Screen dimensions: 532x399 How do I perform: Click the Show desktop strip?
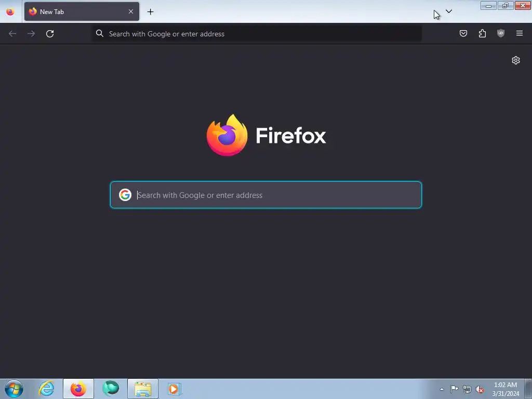(x=528, y=389)
